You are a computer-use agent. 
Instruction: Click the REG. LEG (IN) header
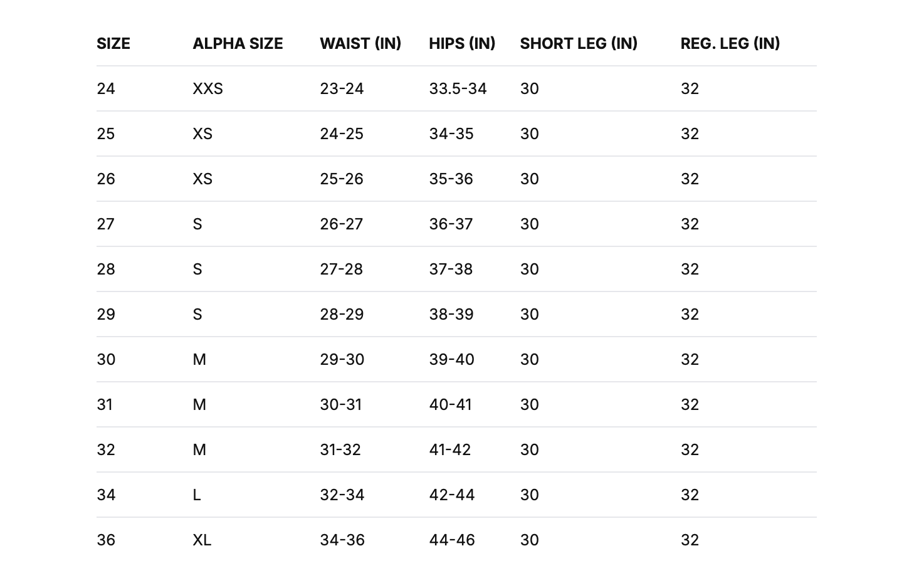point(730,43)
